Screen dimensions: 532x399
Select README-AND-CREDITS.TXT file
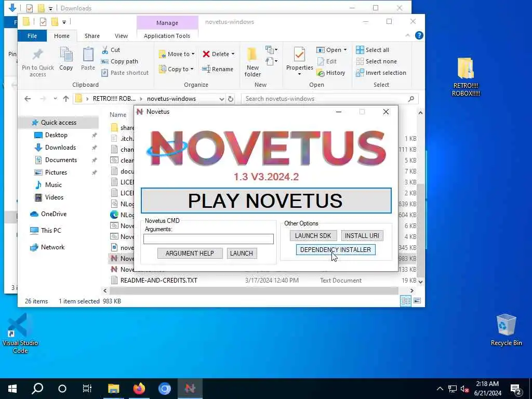click(x=159, y=281)
